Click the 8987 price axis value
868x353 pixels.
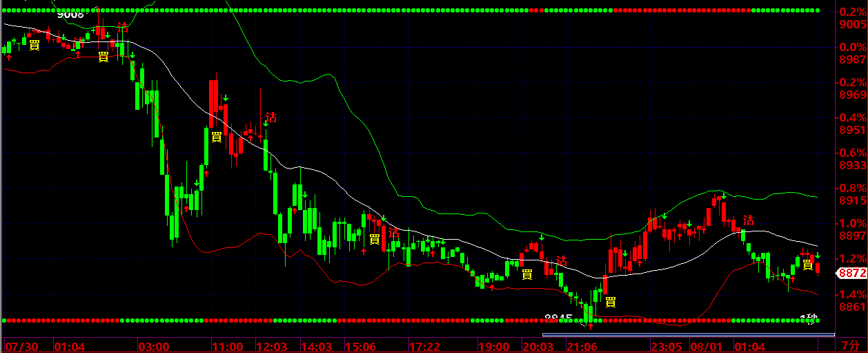[x=854, y=59]
